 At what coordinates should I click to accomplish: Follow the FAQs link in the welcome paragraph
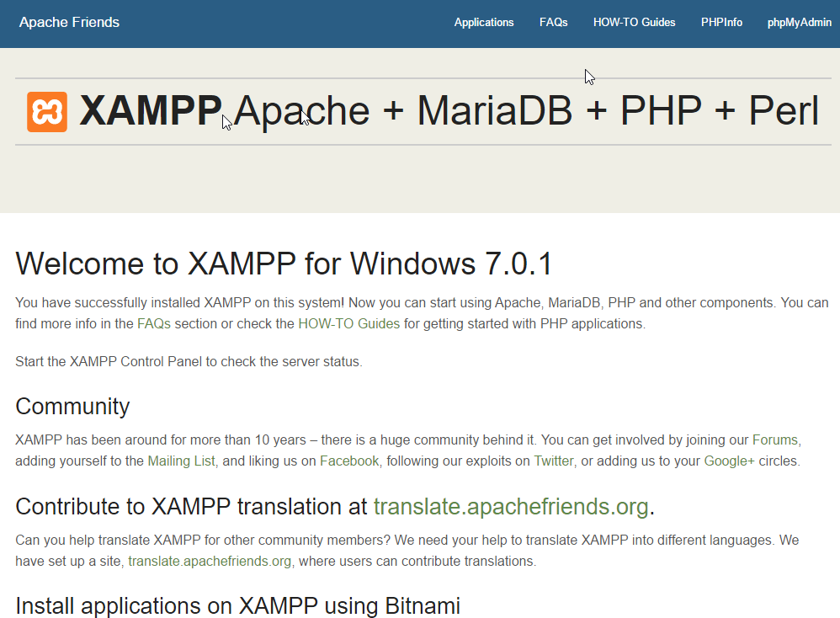[154, 324]
